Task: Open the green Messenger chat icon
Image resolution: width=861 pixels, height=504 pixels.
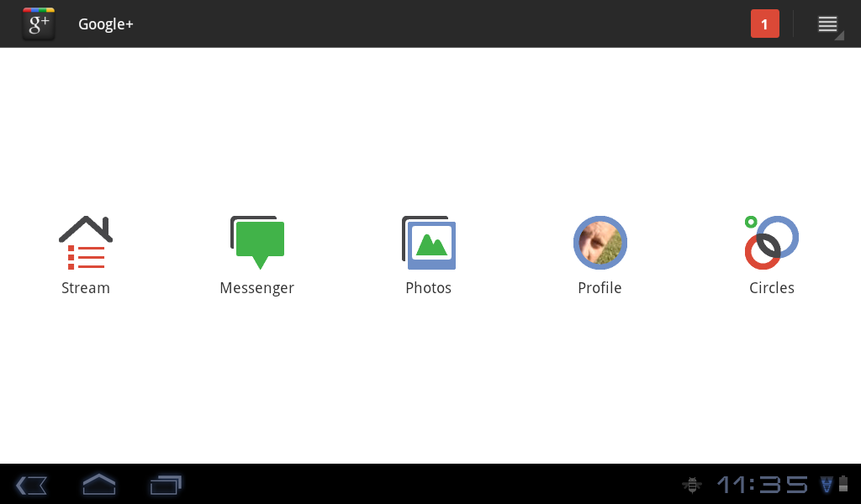Action: click(257, 243)
